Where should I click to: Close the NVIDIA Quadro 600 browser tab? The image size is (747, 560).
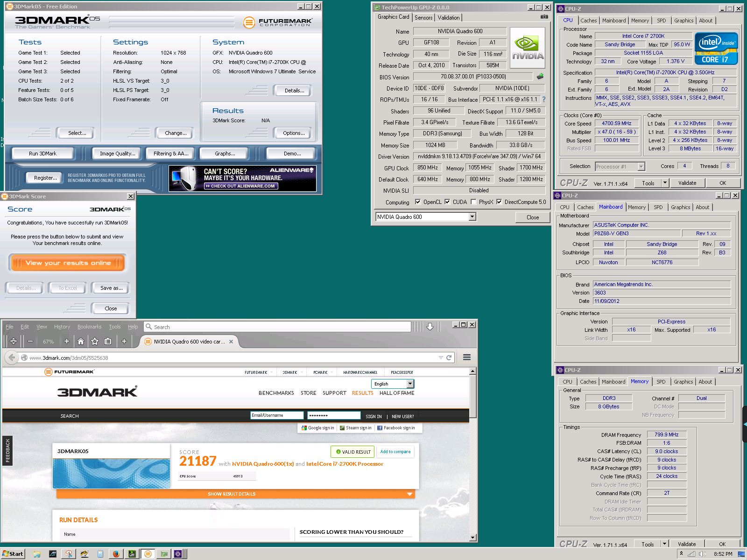click(230, 342)
